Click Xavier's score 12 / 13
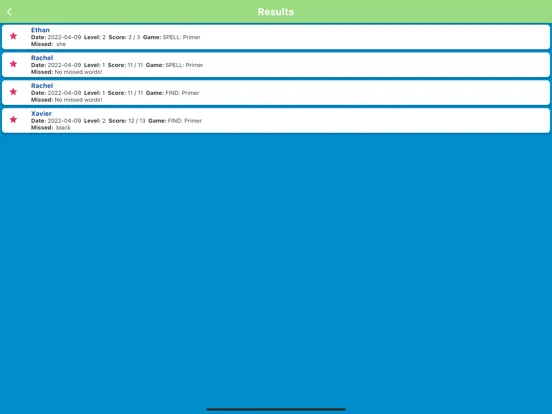This screenshot has width=552, height=414. pyautogui.click(x=137, y=120)
